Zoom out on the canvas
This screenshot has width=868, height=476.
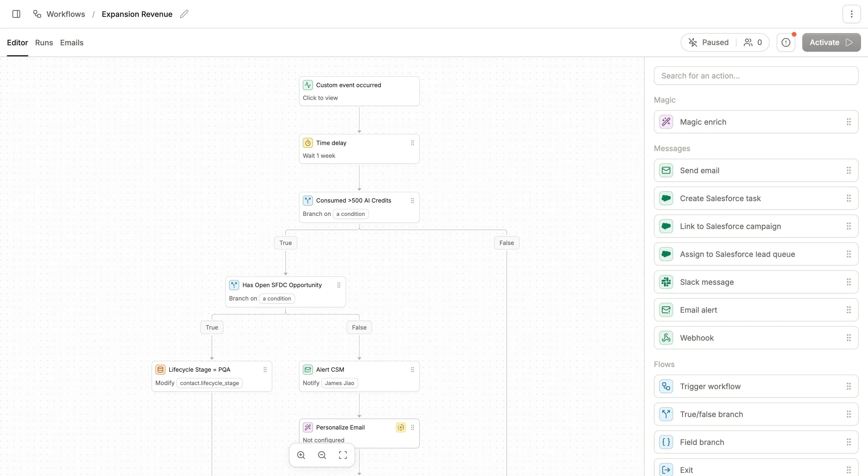click(x=322, y=455)
